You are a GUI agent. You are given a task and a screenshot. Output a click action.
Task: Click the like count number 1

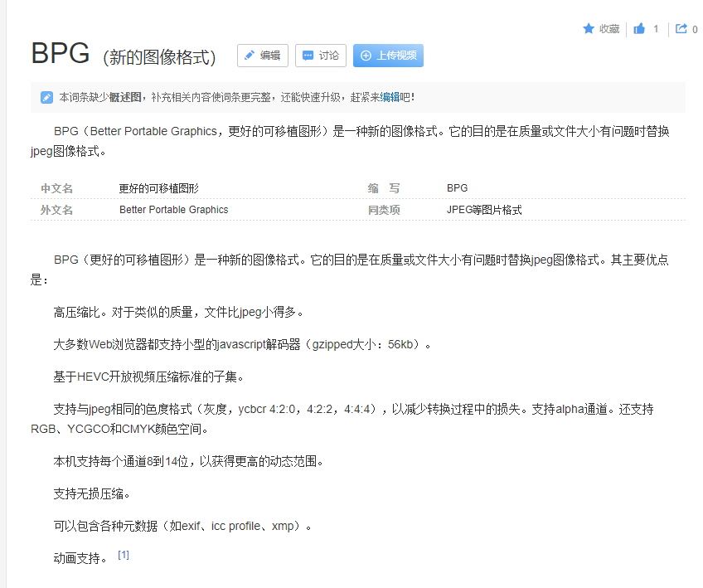coord(654,28)
